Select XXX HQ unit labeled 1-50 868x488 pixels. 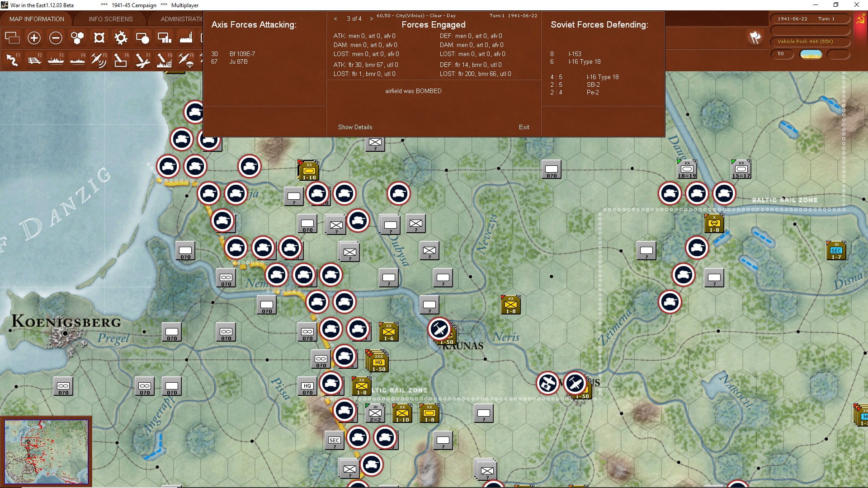click(379, 362)
